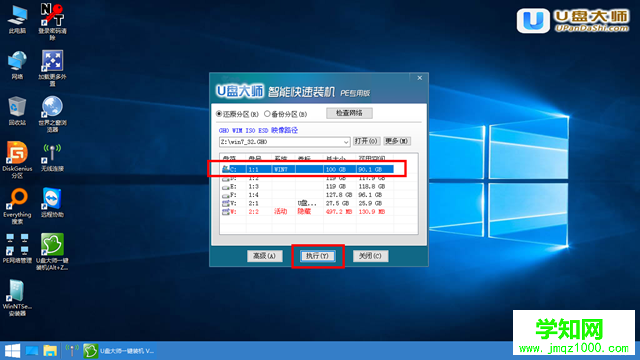
Task: Select the 无线连接 antenna desktop icon
Action: click(52, 157)
